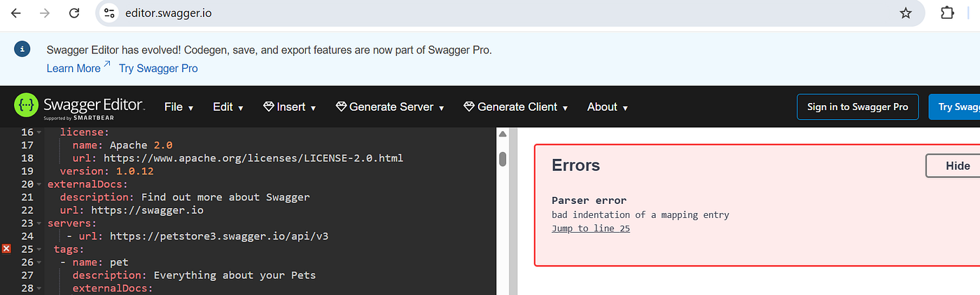Collapse the externalDocs fold arrow on line 20

coord(39,184)
